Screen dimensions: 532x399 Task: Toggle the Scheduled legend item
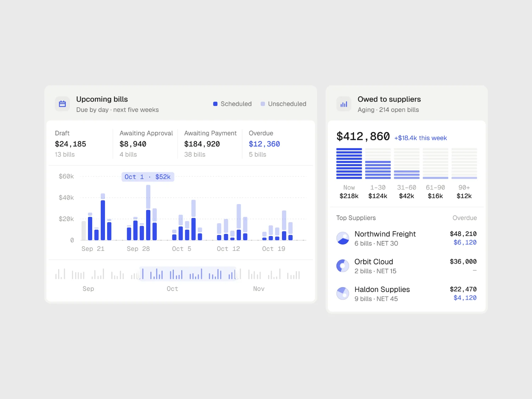point(232,104)
